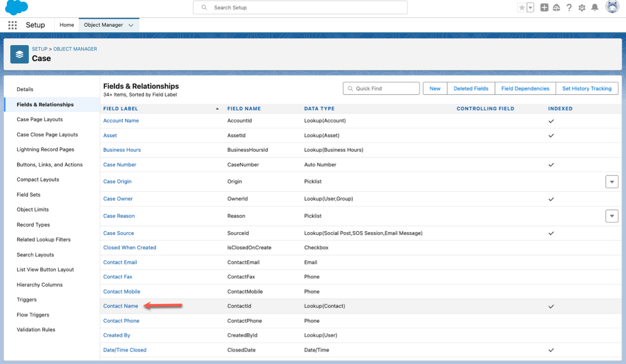Open the Contact Name field link
626x364 pixels.
[121, 306]
